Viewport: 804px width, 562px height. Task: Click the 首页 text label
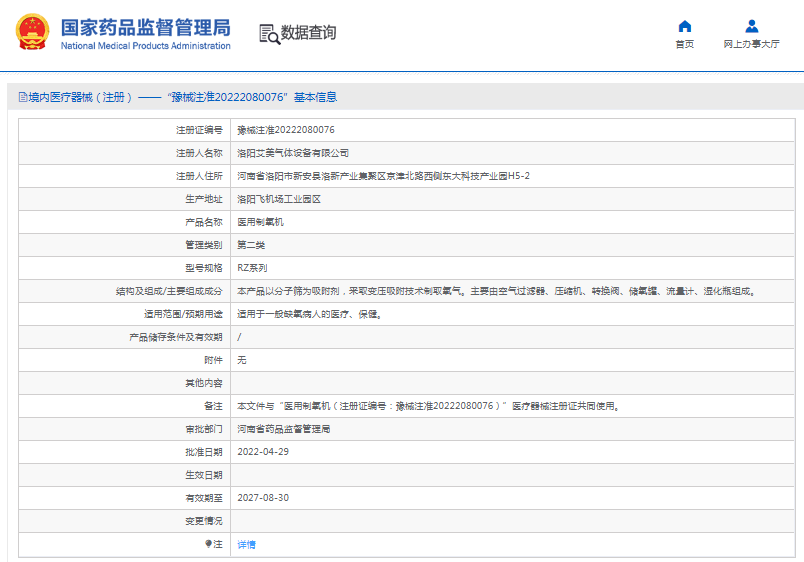tap(685, 44)
